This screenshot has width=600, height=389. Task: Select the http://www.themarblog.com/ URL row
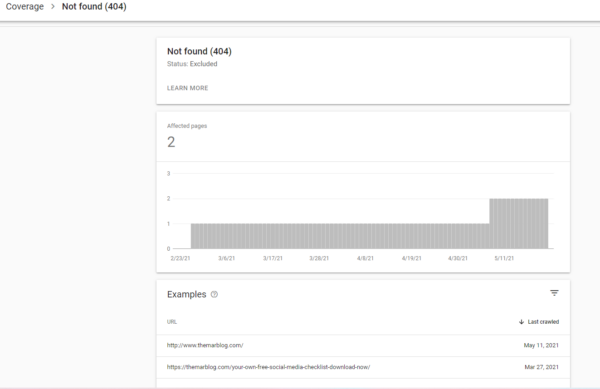coord(363,345)
